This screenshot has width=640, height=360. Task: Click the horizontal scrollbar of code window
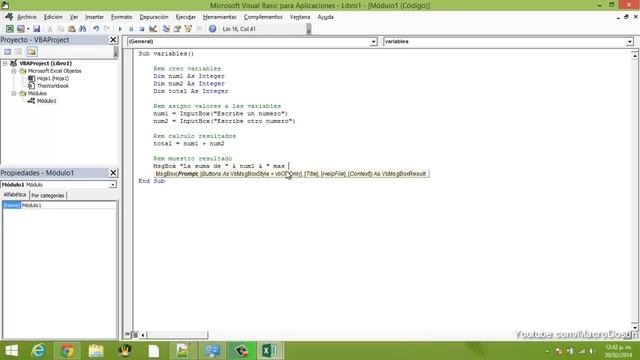coord(177,335)
